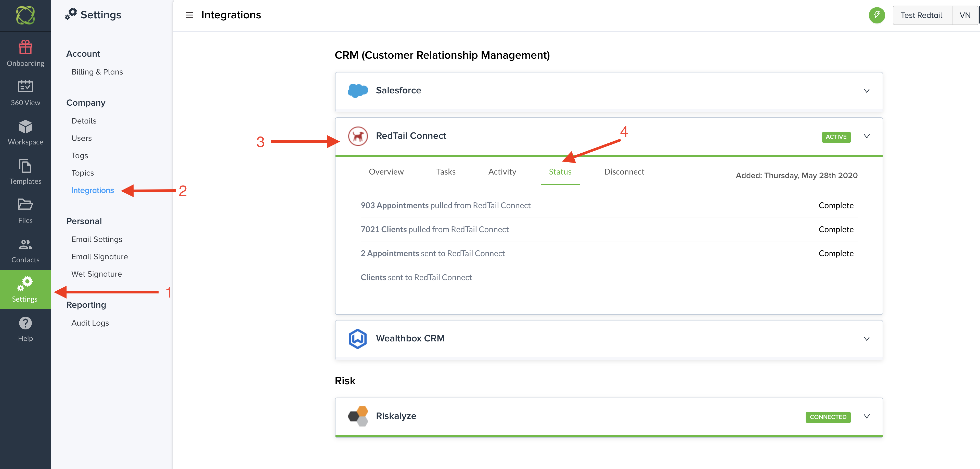980x469 pixels.
Task: Click Settings header gear icon
Action: [x=71, y=14]
